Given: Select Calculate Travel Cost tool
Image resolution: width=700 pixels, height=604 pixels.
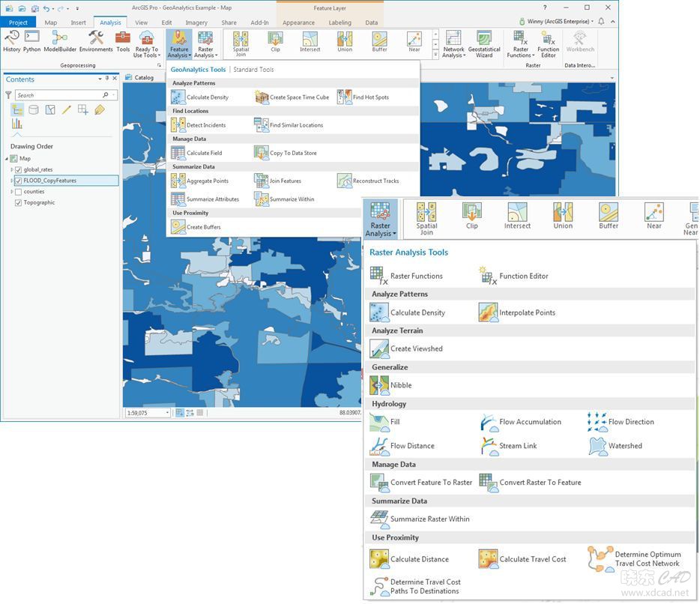Looking at the screenshot, I should (522, 559).
